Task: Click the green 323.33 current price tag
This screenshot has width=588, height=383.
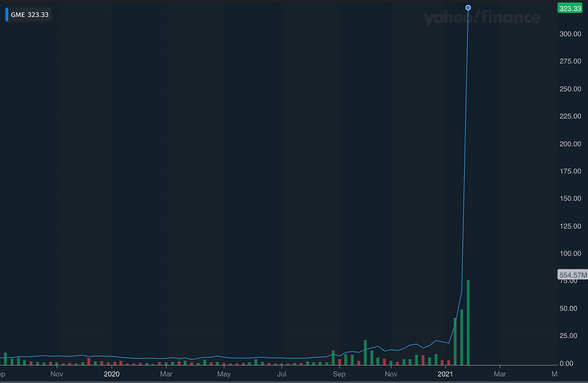Action: pyautogui.click(x=570, y=8)
